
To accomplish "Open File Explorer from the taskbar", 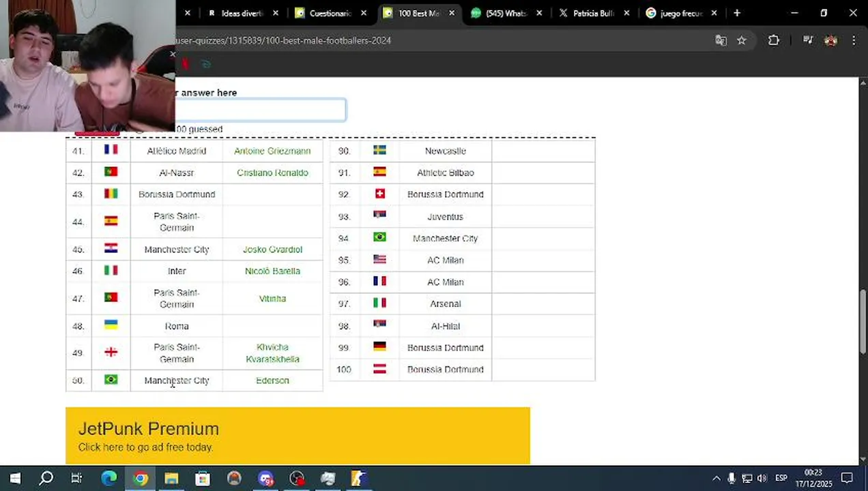I will (171, 478).
